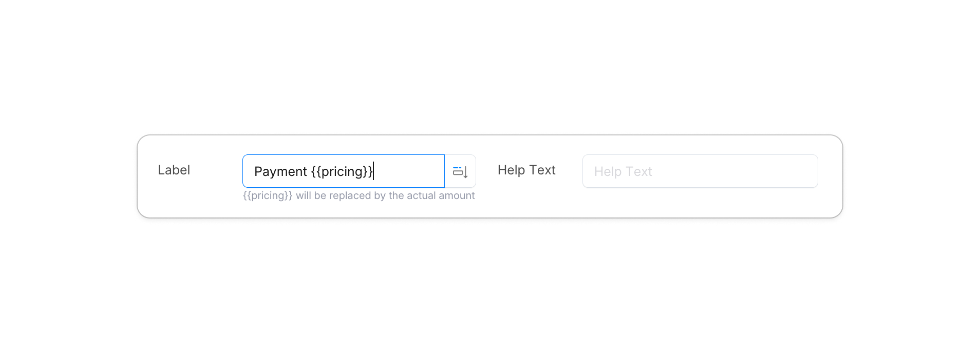Place cursor inside "{{pricing}}" in Label input
Screen dimensions: 980x357
[x=342, y=172]
